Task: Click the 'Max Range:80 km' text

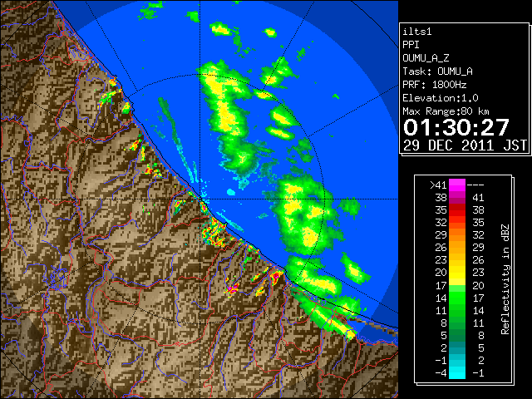Action: [x=446, y=111]
